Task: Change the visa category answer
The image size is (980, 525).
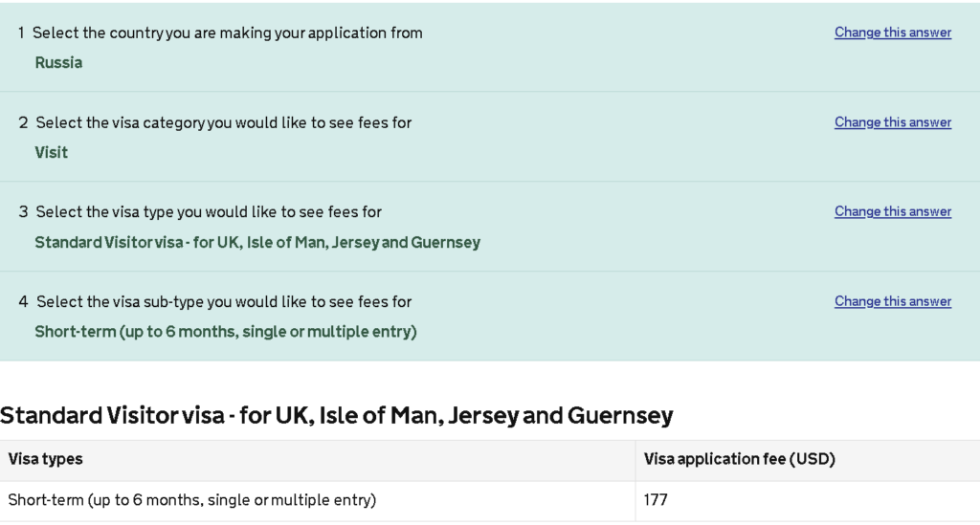Action: click(892, 122)
